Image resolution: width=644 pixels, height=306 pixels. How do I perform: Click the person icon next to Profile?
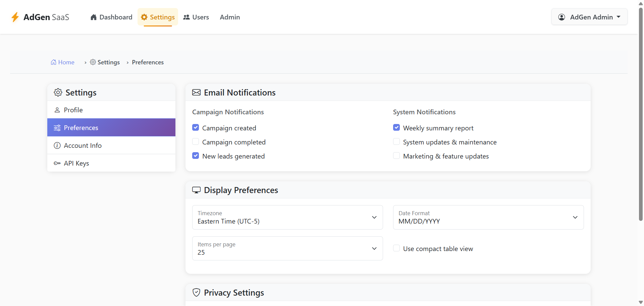[57, 110]
